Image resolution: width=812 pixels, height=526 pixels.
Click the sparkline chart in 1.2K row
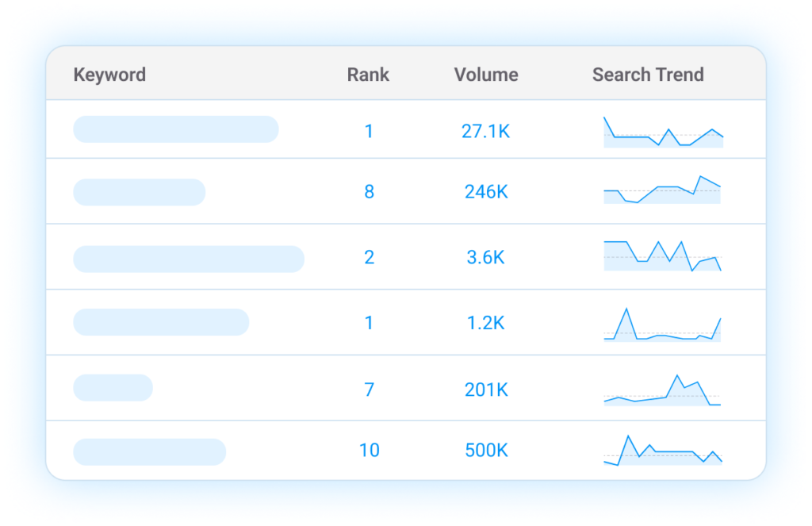click(662, 325)
